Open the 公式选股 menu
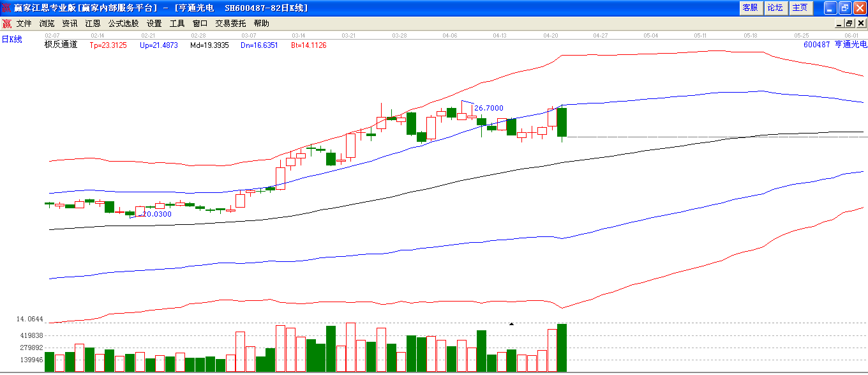Screen dimensions: 868x375 tap(123, 24)
